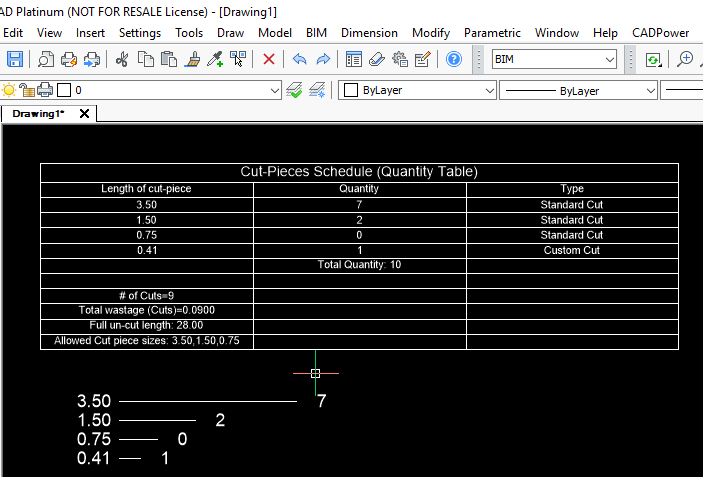Open Help via blue question mark icon
This screenshot has height=477, width=703.
click(453, 59)
